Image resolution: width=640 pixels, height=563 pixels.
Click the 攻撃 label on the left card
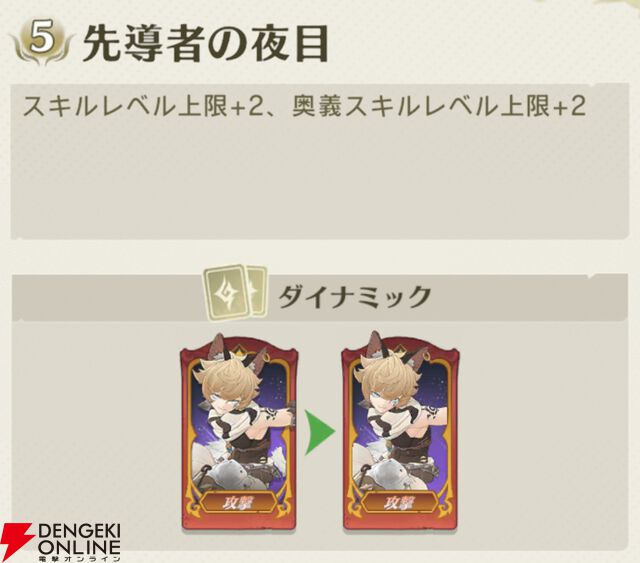point(238,504)
